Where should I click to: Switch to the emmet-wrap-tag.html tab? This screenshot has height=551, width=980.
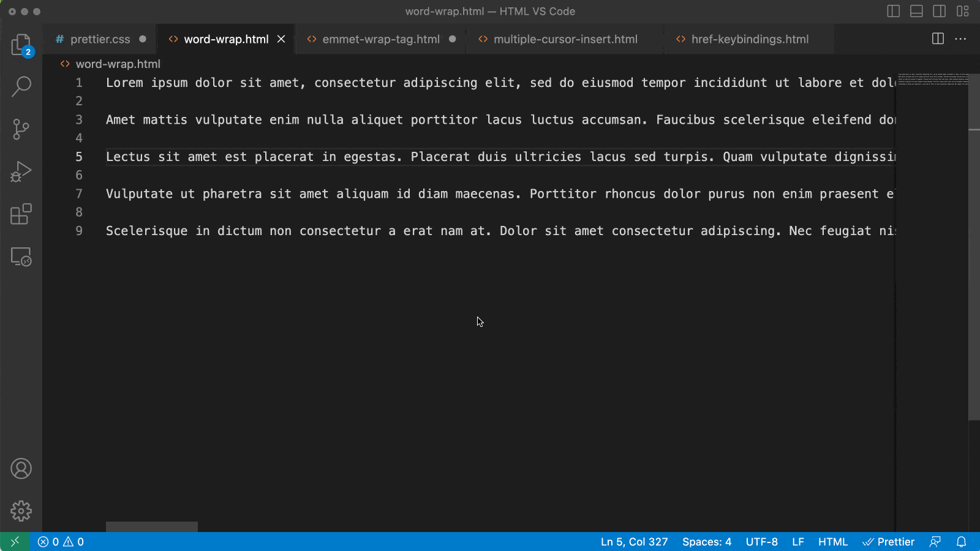pyautogui.click(x=380, y=39)
